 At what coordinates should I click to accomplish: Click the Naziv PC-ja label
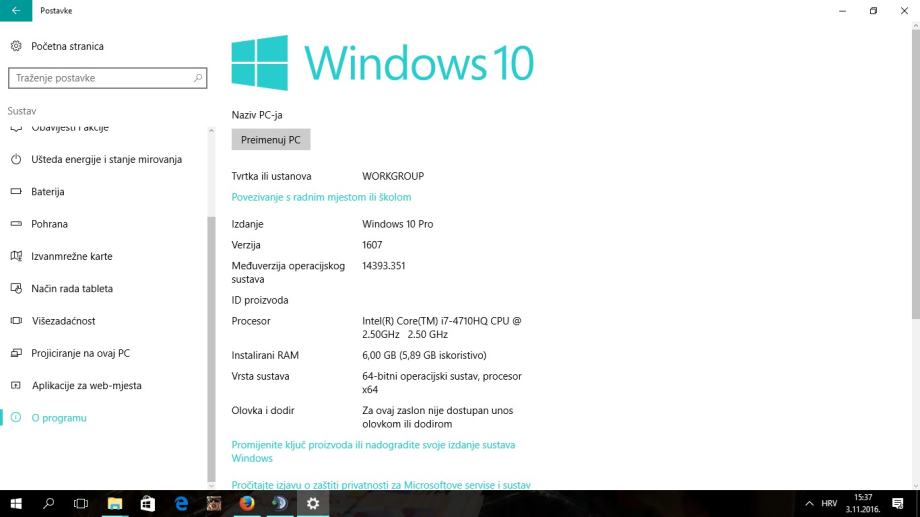(x=256, y=115)
